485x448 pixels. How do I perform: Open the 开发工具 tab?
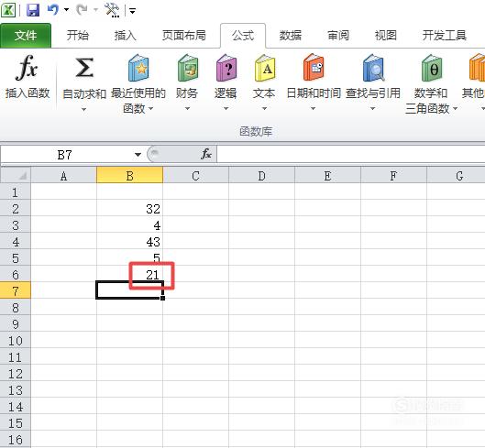pos(445,36)
